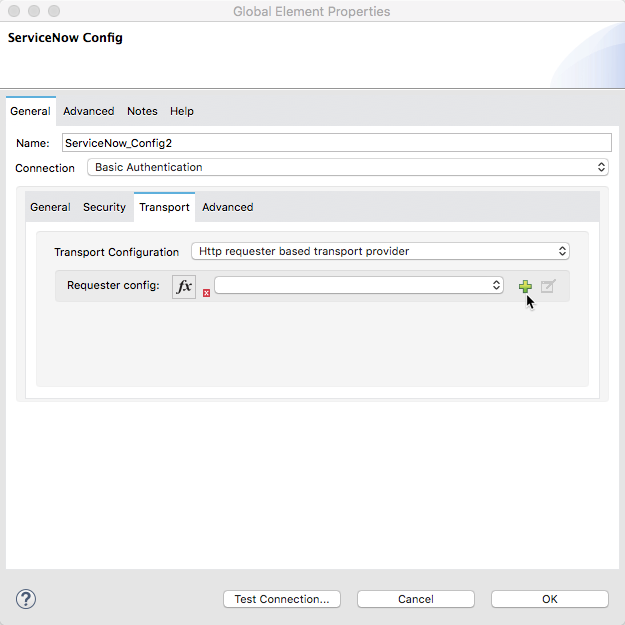Screen dimensions: 625x625
Task: Click the Name text field
Action: 336,143
